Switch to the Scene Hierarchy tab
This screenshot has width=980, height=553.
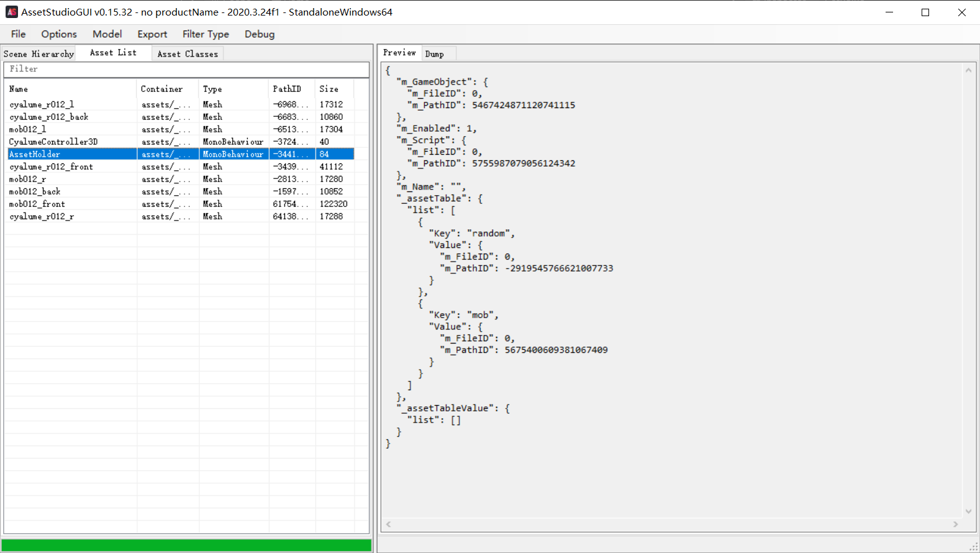point(39,54)
